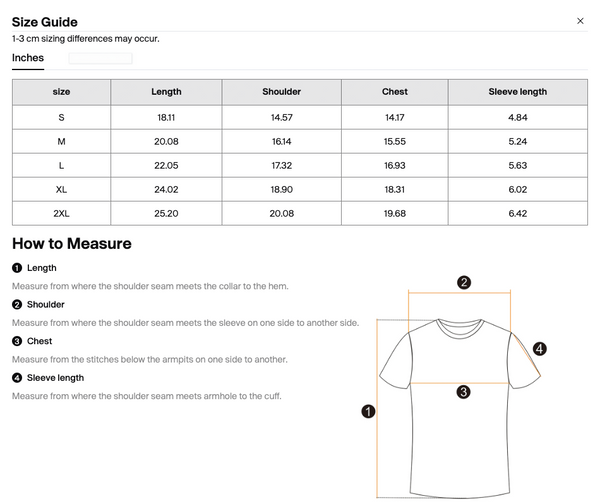The height and width of the screenshot is (504, 600).
Task: Click the bullet 3 icon beside Chest
Action: click(17, 341)
